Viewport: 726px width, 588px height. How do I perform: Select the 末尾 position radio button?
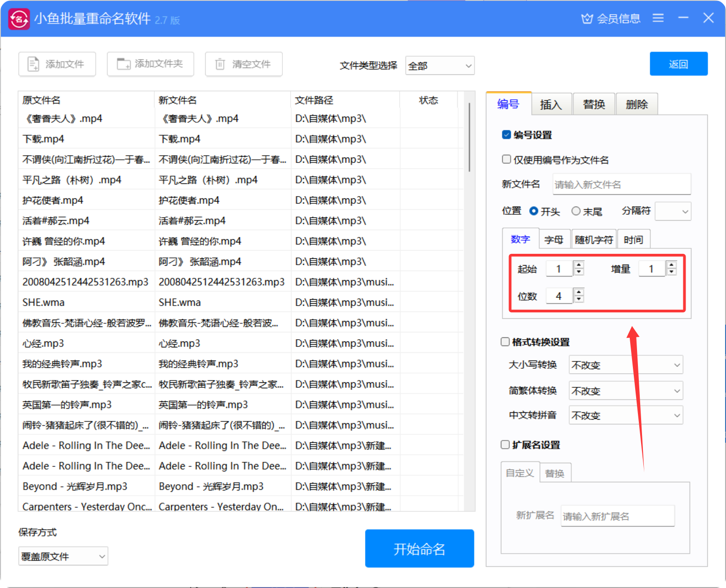pos(576,211)
